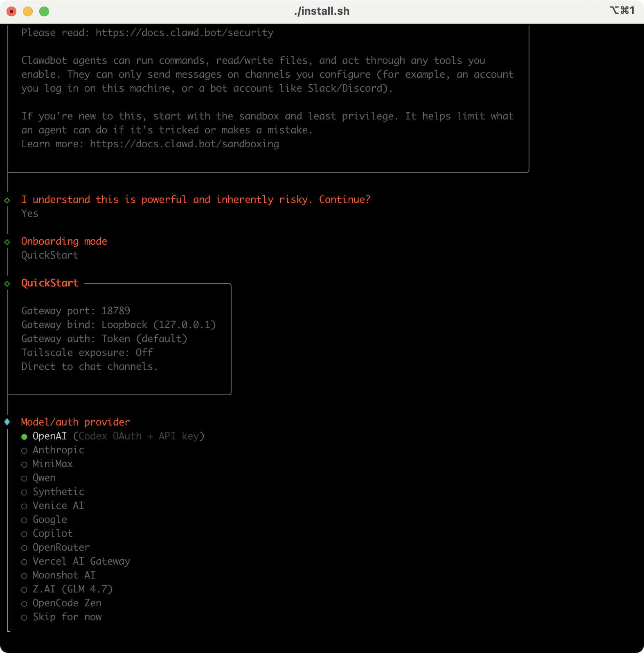
Task: Click the yellow minimize window button
Action: pyautogui.click(x=28, y=11)
